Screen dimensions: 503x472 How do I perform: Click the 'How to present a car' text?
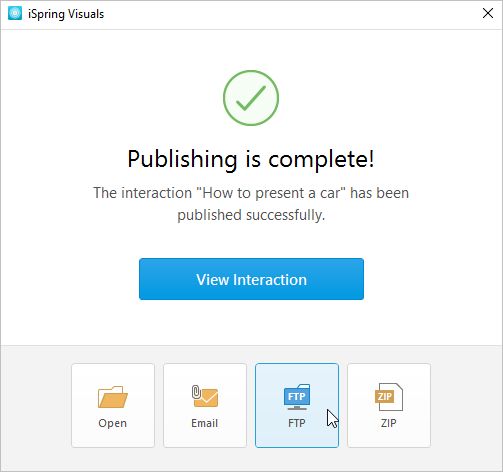(x=271, y=193)
